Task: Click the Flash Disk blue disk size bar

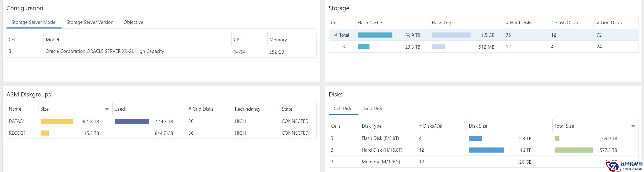Action: tap(475, 138)
